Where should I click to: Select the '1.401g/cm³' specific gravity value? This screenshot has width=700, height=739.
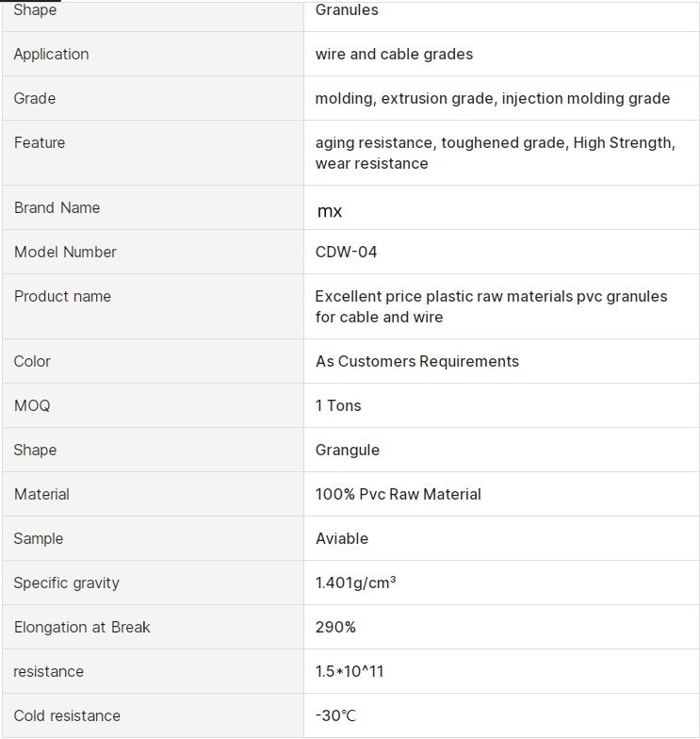355,583
